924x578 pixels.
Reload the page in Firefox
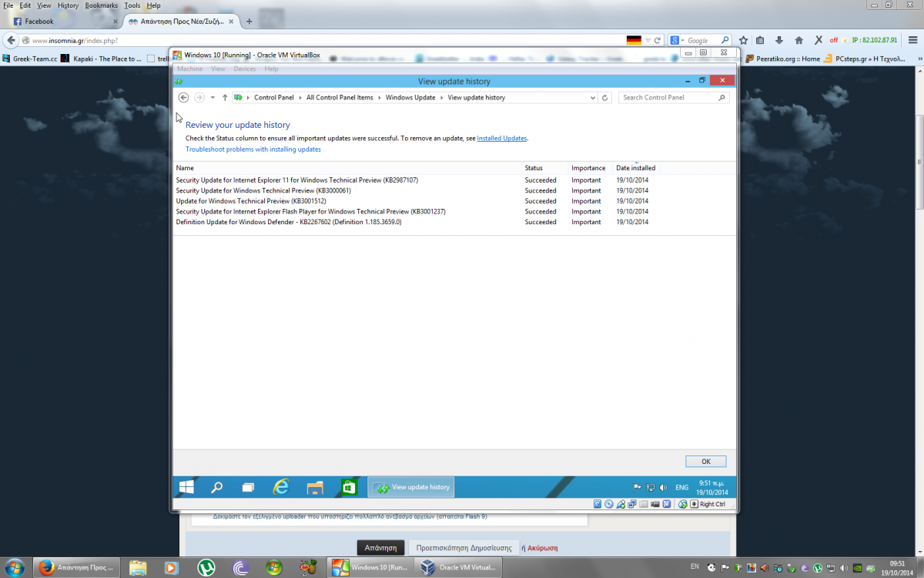coord(657,40)
